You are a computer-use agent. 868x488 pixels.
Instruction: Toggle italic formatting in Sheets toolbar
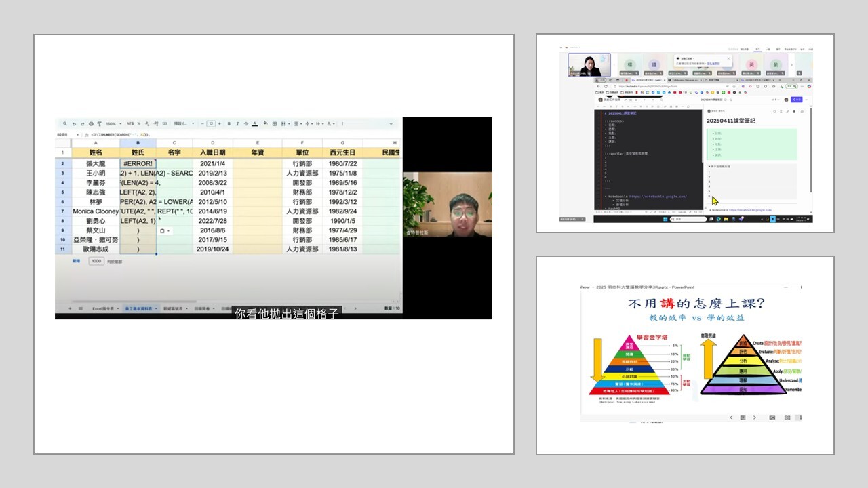(x=237, y=124)
